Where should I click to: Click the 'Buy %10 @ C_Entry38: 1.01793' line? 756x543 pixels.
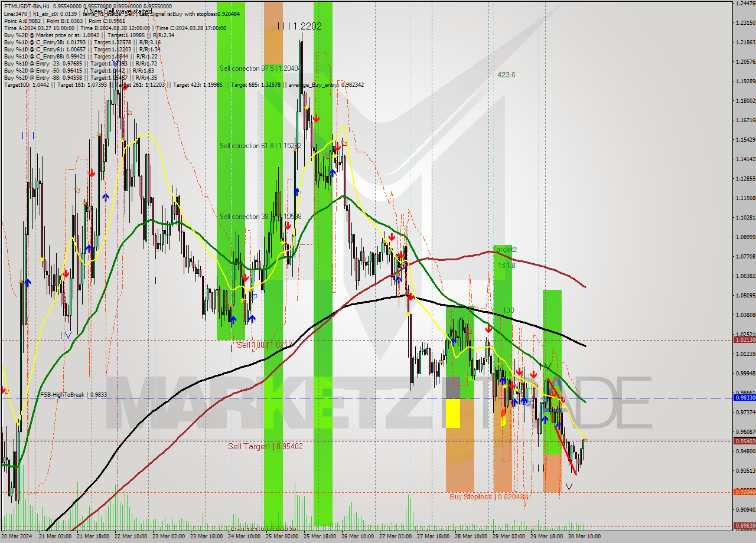82,42
